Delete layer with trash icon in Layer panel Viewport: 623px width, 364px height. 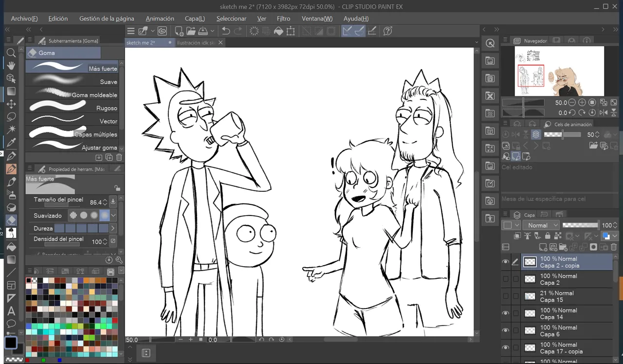614,247
